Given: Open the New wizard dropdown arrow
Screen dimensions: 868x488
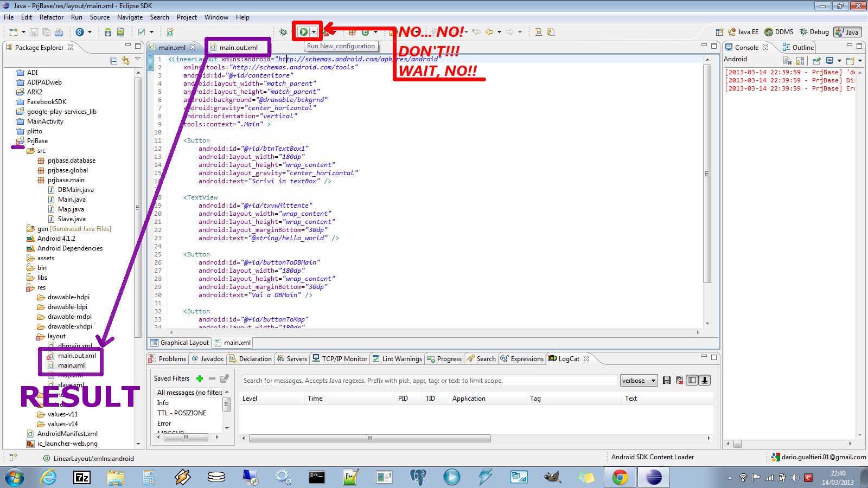Looking at the screenshot, I should (23, 32).
